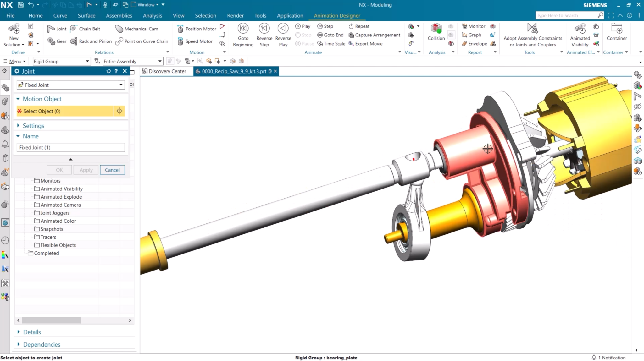The image size is (644, 361).
Task: Click the Gear relation tool icon
Action: 51,41
